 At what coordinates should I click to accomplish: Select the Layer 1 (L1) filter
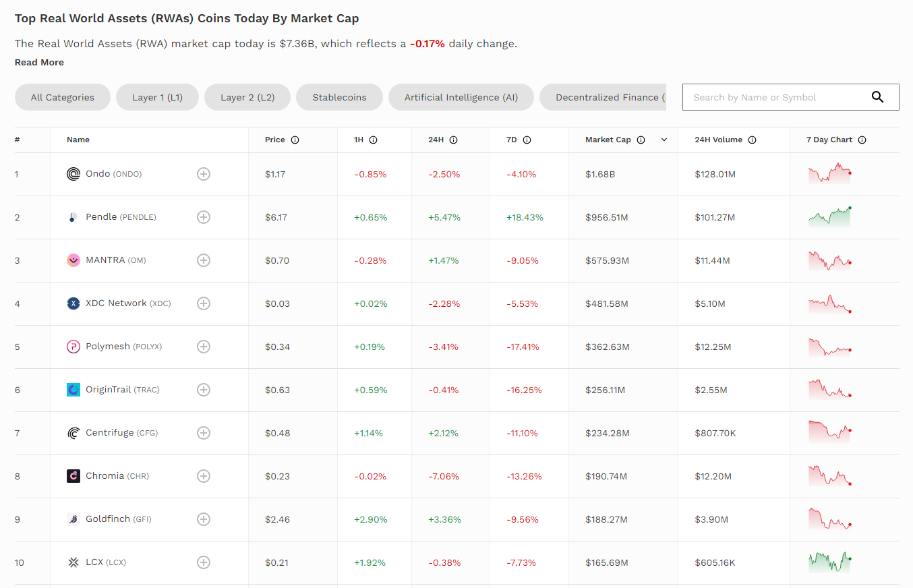coord(158,97)
